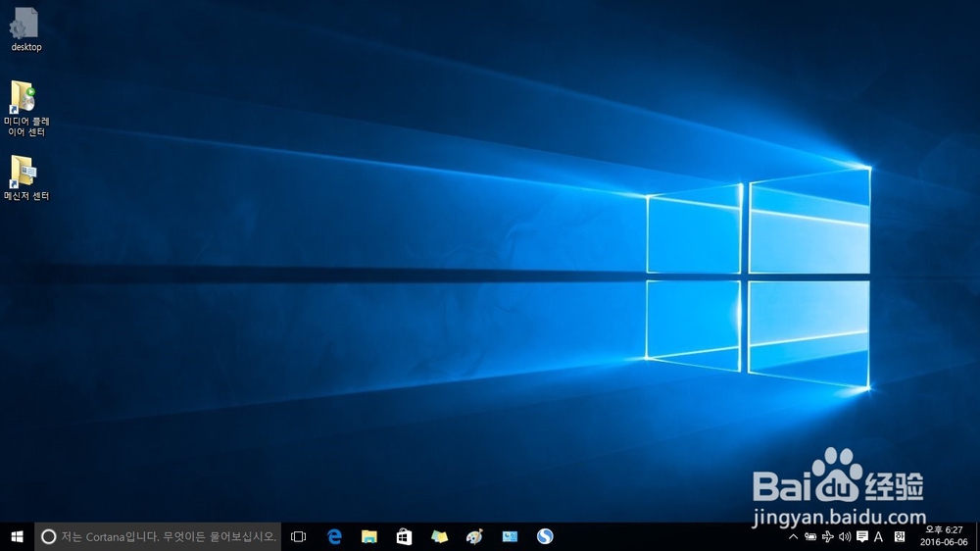The image size is (980, 551).
Task: Select the 'desktop' file icon
Action: click(x=25, y=29)
